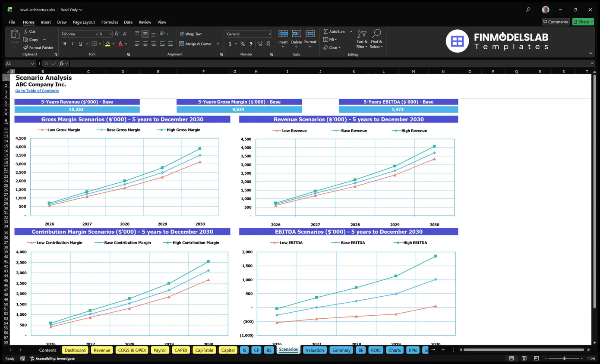The width and height of the screenshot is (600, 364).
Task: Decrease font size with the small A
Action: [x=125, y=34]
